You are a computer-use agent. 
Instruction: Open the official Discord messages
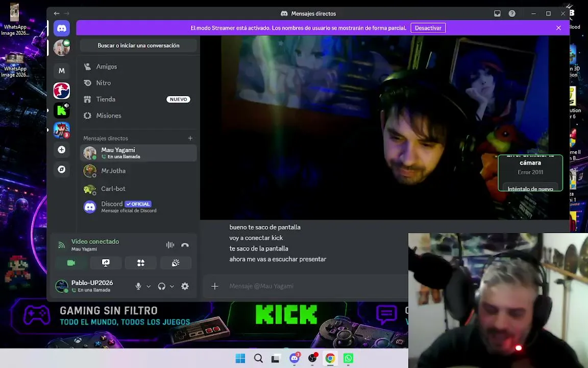click(138, 207)
